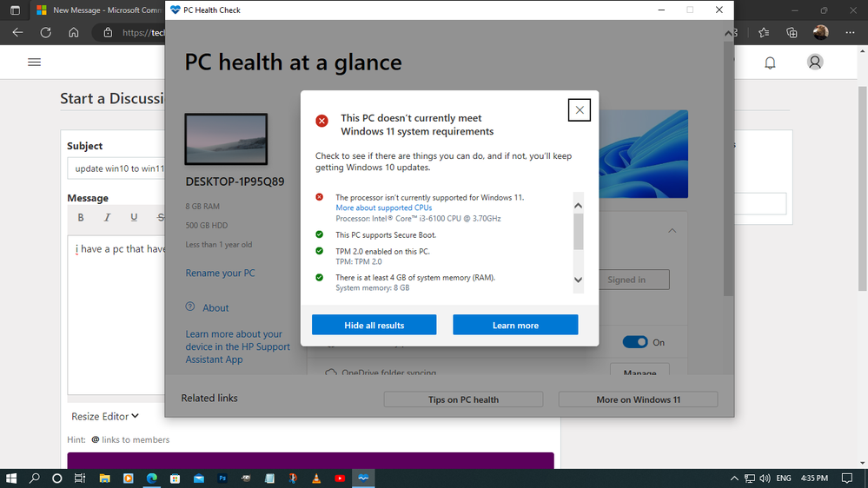Click the volume speaker tray icon
The image size is (868, 488).
(765, 478)
